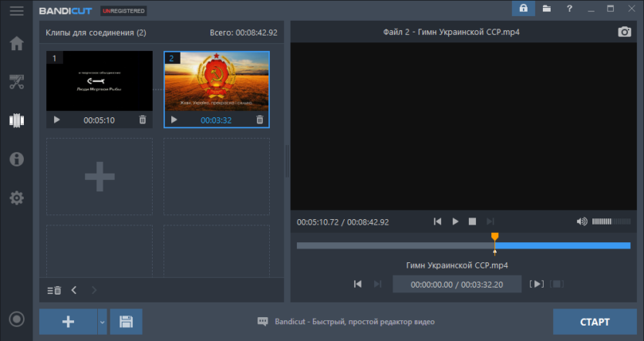Open the output folder icon
The image size is (644, 341).
coord(546,8)
